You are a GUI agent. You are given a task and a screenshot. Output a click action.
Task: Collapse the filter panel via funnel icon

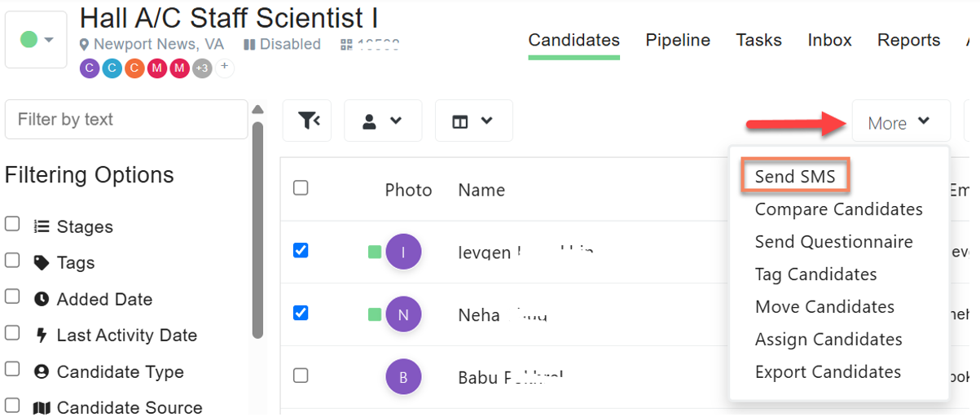[x=307, y=121]
